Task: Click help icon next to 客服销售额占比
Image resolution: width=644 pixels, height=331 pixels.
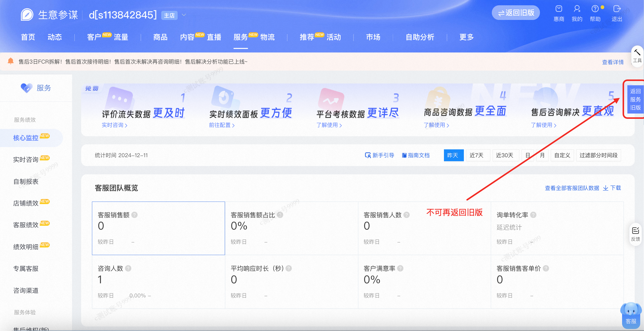Action: (x=280, y=215)
